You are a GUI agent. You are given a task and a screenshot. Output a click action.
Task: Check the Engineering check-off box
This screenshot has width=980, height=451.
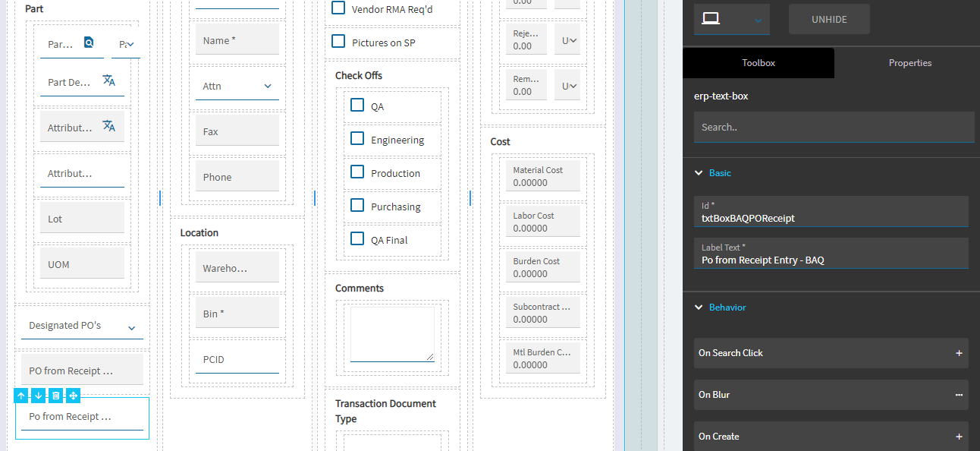[357, 139]
